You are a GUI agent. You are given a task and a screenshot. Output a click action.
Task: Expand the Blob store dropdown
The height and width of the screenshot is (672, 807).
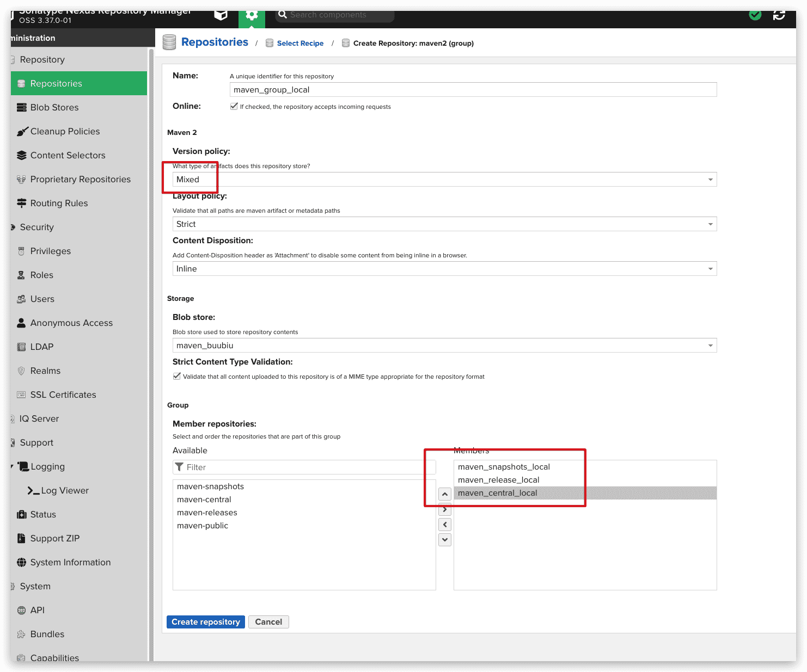tap(444, 346)
